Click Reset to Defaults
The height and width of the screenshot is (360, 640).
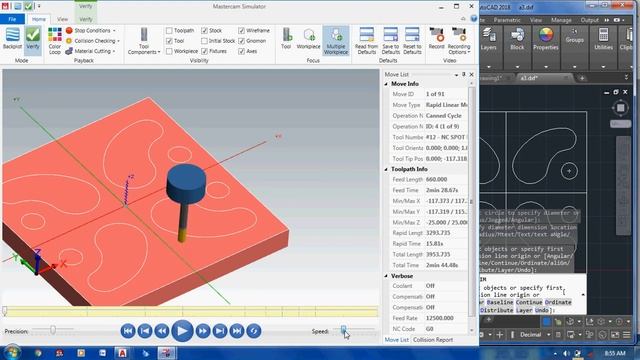[412, 41]
